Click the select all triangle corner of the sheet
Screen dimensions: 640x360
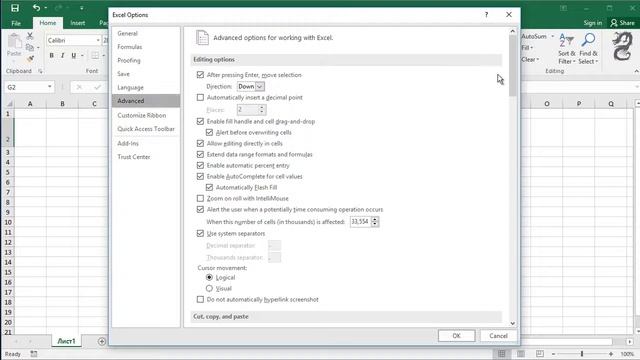coord(9,104)
